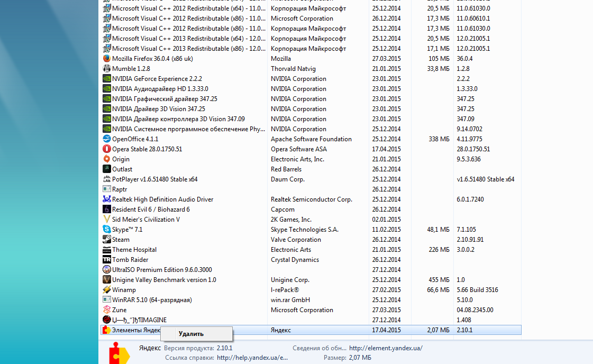This screenshot has height=364, width=593.
Task: Click the Mumble 1.2.8 icon
Action: tap(107, 68)
